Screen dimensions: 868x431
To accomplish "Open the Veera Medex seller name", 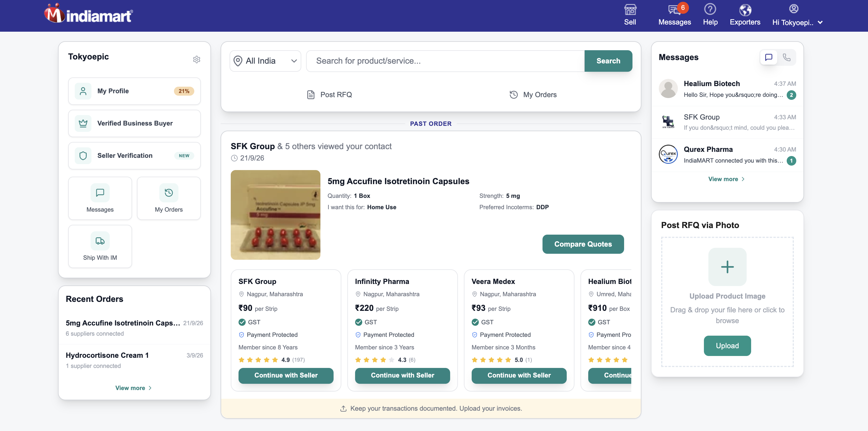I will (493, 282).
